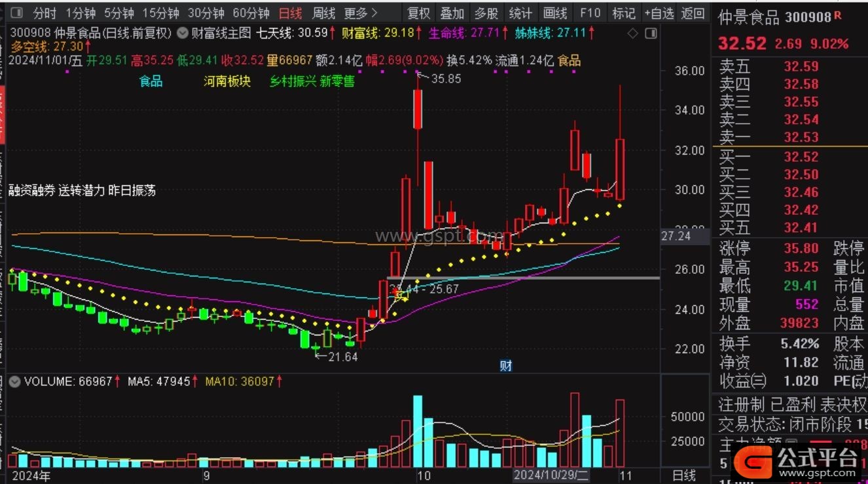
Task: Open F10 company info
Action: click(590, 13)
